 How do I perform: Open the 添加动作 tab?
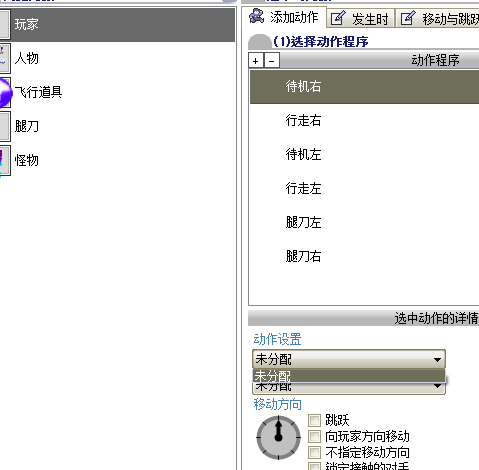(x=284, y=17)
